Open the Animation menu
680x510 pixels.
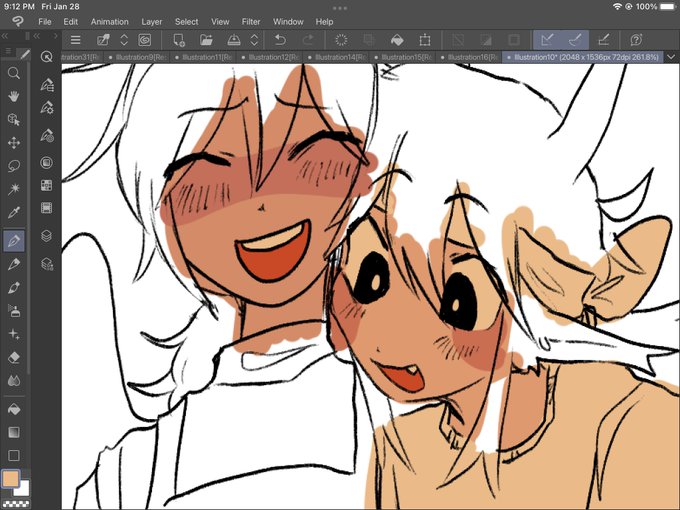[109, 22]
